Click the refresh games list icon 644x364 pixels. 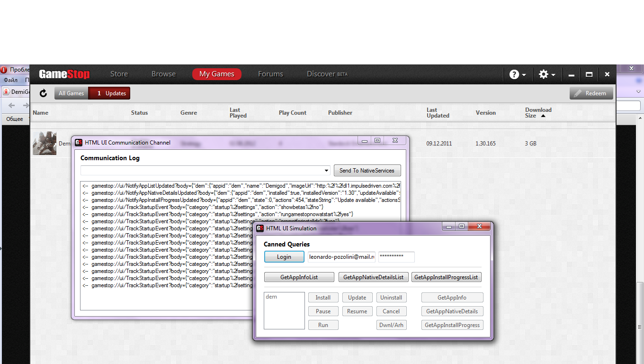pos(43,93)
